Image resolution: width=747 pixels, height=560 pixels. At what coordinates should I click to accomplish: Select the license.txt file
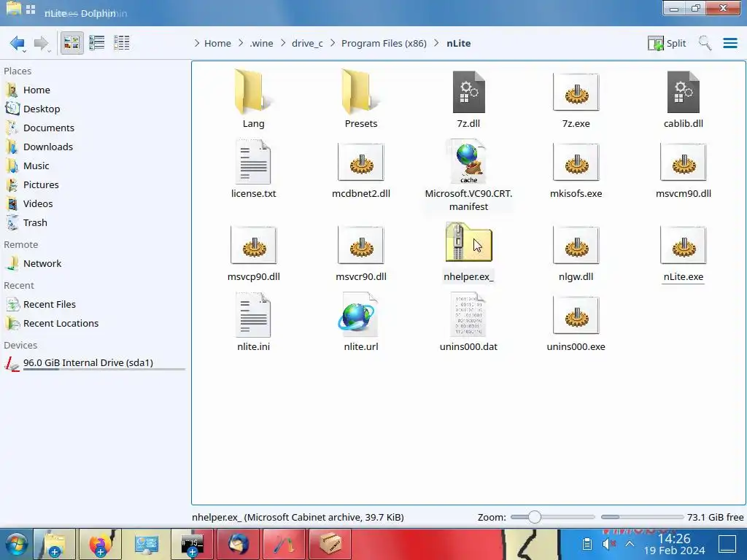[253, 168]
